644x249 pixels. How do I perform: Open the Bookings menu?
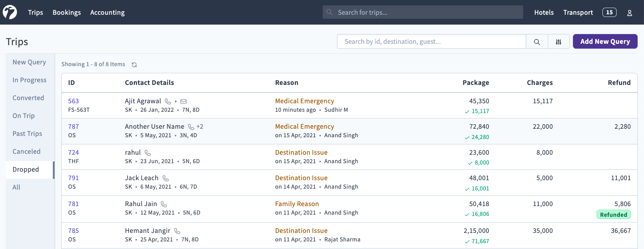[67, 13]
